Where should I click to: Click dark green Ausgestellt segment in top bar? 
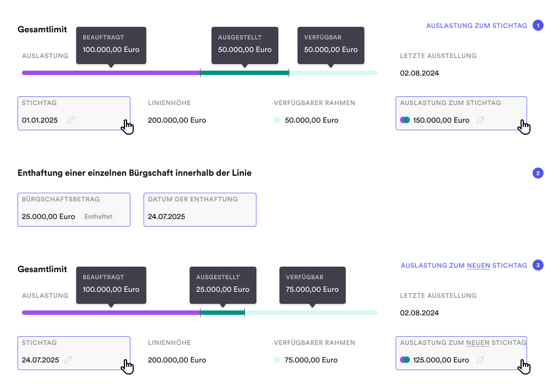244,73
